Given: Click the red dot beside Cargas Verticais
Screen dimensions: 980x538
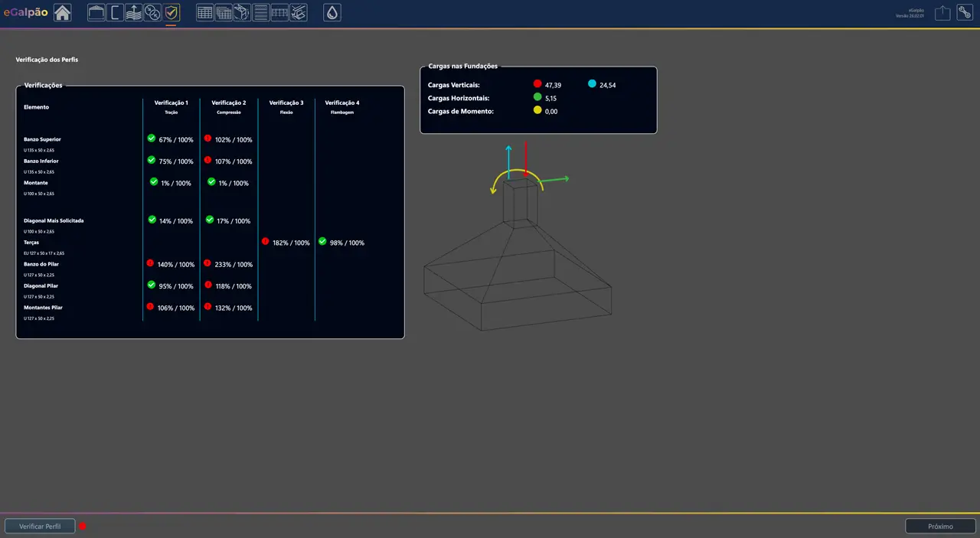Looking at the screenshot, I should 537,83.
